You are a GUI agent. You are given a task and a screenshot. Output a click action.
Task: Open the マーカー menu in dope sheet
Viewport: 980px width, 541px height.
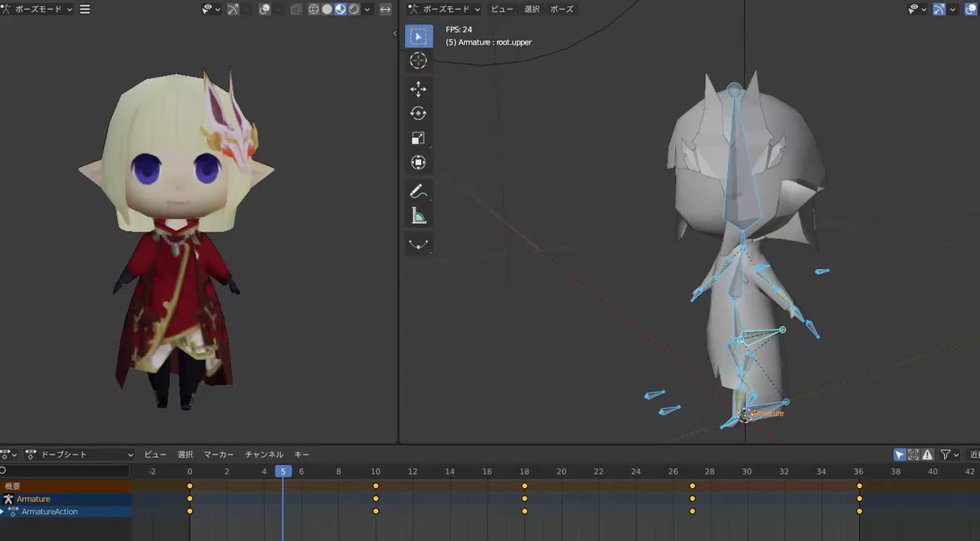(x=219, y=454)
